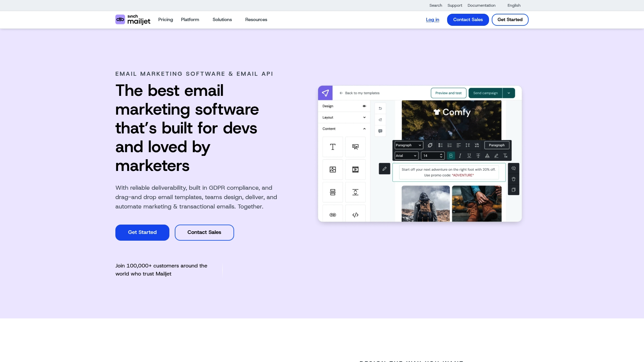Open the Solutions menu
This screenshot has height=362, width=644.
[222, 19]
